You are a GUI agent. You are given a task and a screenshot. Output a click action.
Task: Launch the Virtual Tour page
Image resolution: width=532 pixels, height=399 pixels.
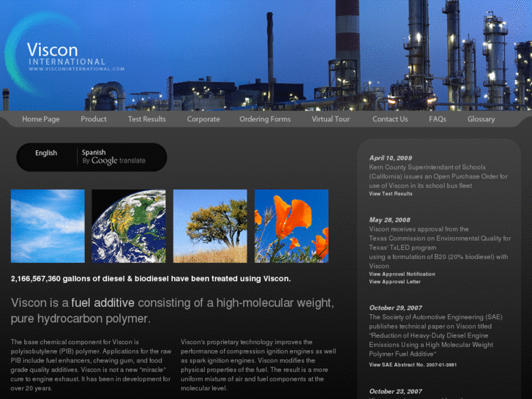coord(331,119)
